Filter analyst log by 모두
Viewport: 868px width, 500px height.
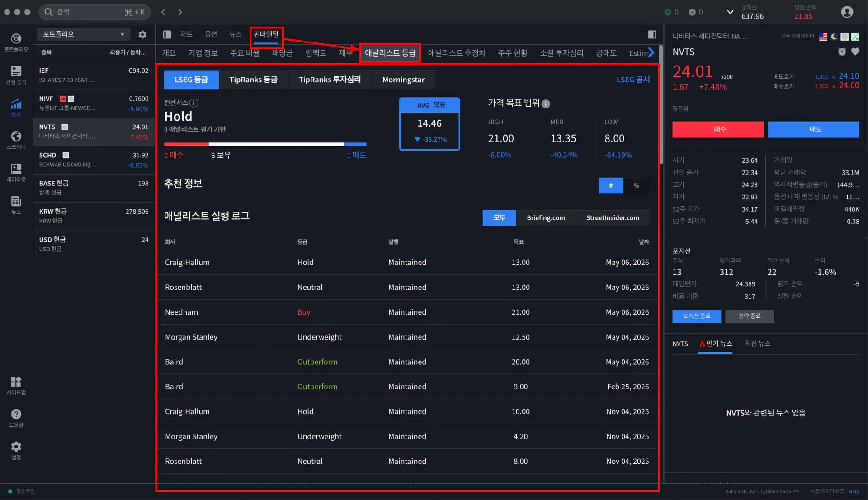coord(499,218)
